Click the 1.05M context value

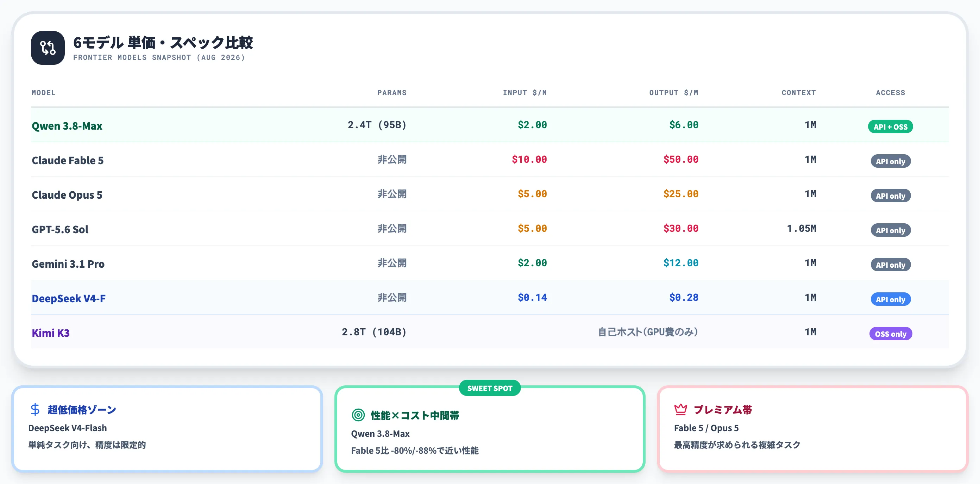pos(801,229)
